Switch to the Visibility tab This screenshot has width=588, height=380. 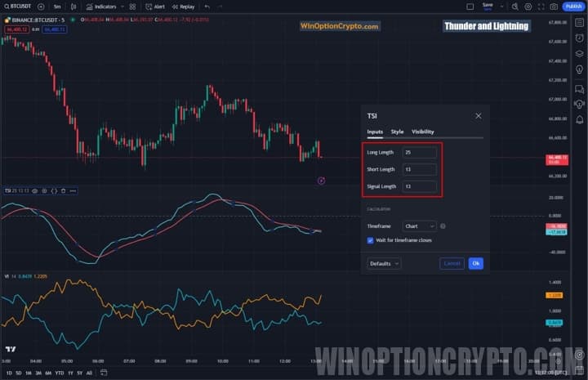pos(422,132)
